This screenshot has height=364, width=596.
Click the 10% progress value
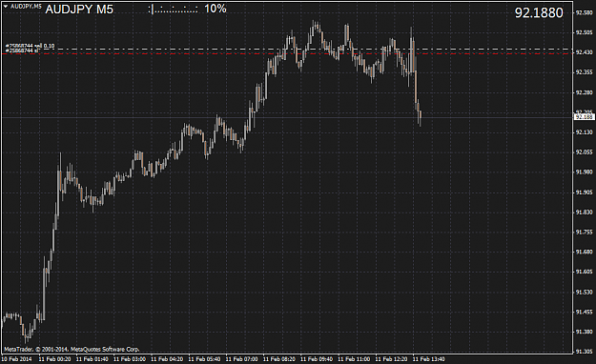(x=216, y=9)
